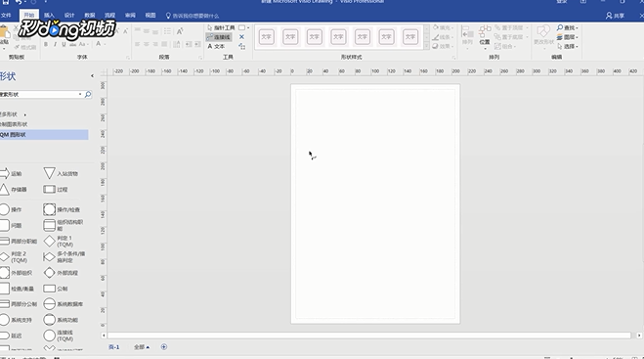Select the 系统支持 (System Support) shape

(x=16, y=320)
